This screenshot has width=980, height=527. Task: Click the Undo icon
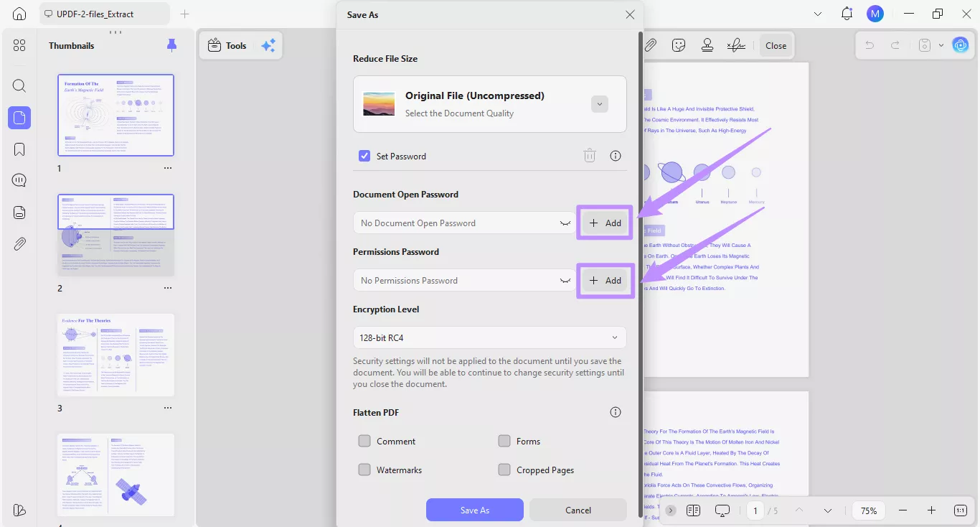point(869,45)
